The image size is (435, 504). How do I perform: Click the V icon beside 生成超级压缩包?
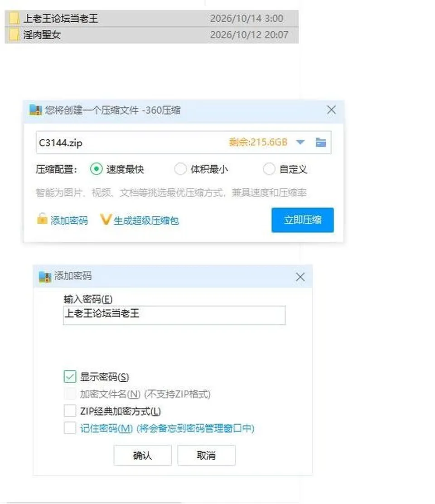[x=106, y=220]
